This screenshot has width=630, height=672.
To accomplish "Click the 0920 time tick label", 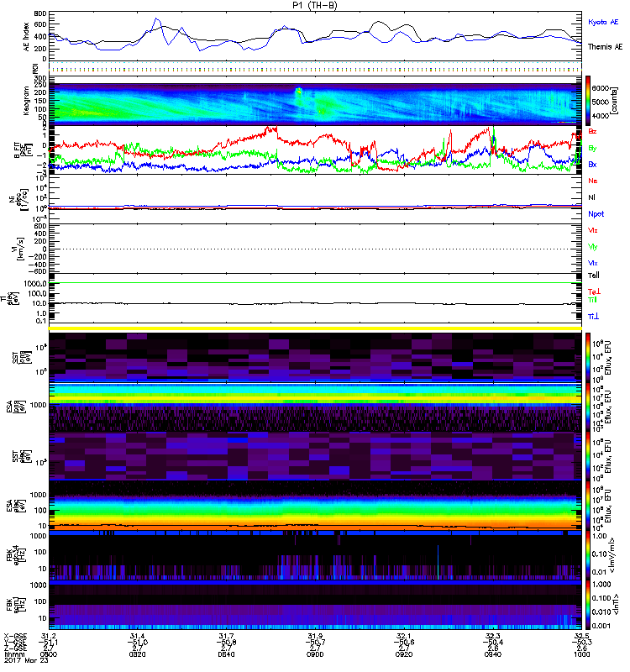I will (x=404, y=654).
